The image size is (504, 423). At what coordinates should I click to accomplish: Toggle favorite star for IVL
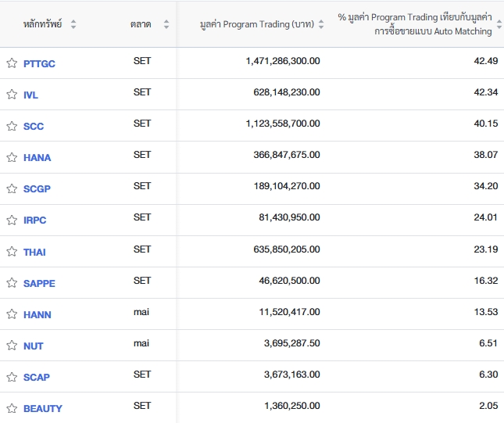tap(12, 95)
